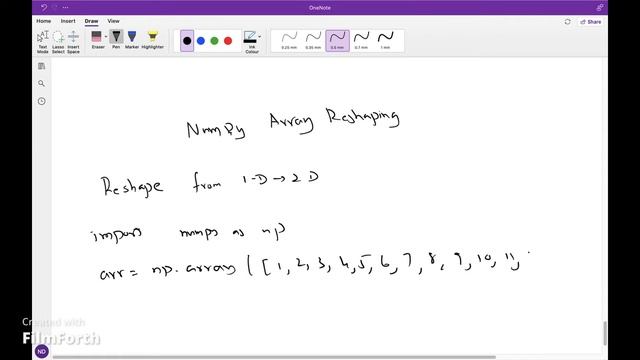Switch to the Insert tab
The image size is (640, 360).
[x=68, y=21]
